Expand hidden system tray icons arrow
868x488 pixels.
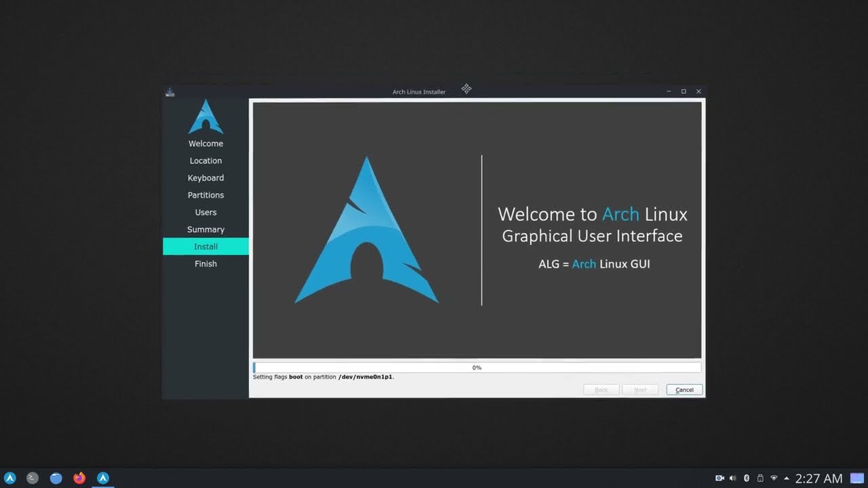coord(787,479)
